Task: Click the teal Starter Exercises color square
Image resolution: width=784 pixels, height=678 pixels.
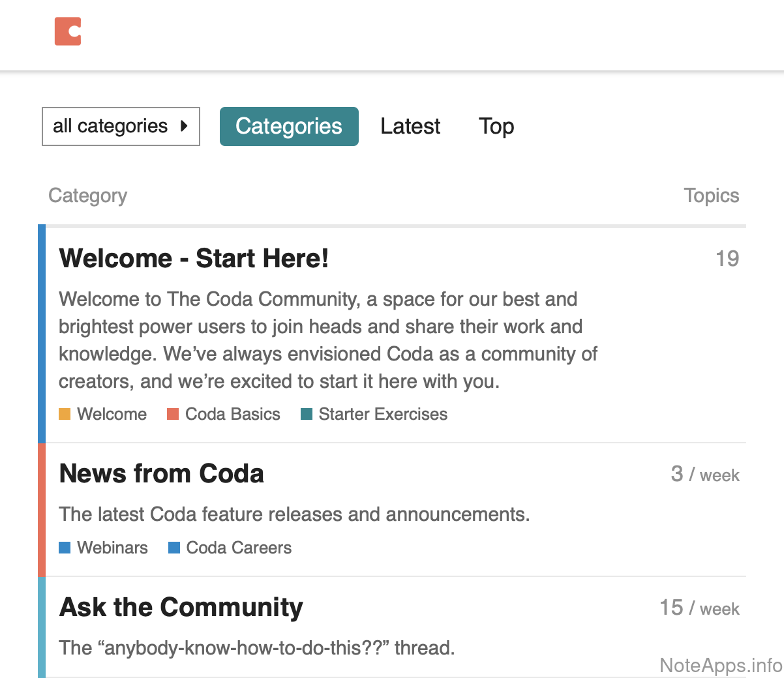Action: coord(307,415)
